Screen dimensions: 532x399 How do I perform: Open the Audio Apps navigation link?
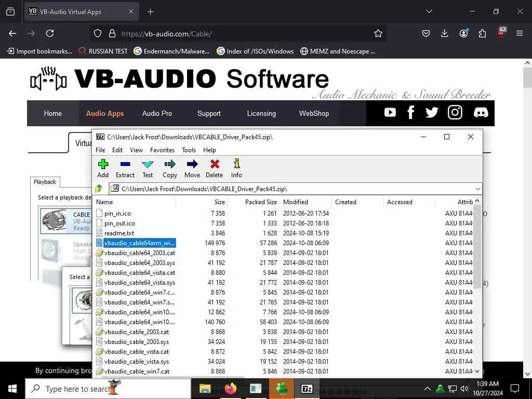(105, 113)
